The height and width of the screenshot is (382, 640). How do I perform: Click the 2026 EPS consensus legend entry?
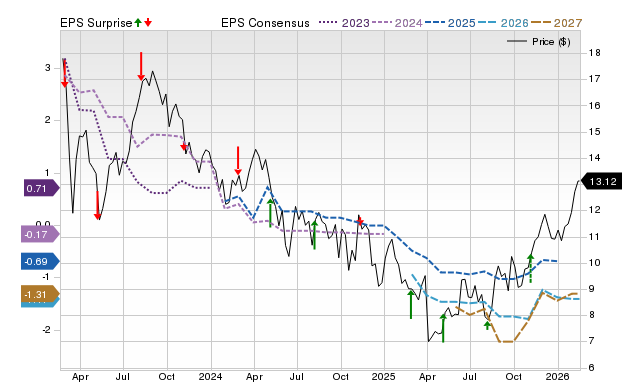point(503,23)
